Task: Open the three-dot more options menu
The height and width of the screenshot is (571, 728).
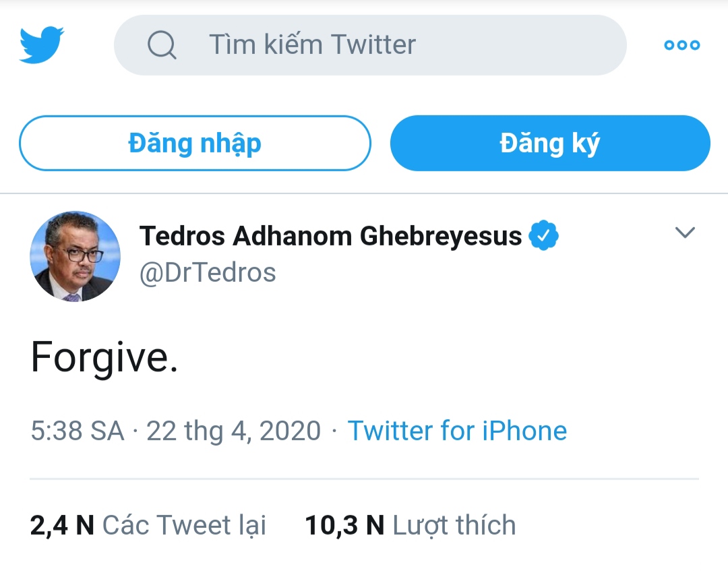Action: click(x=681, y=45)
